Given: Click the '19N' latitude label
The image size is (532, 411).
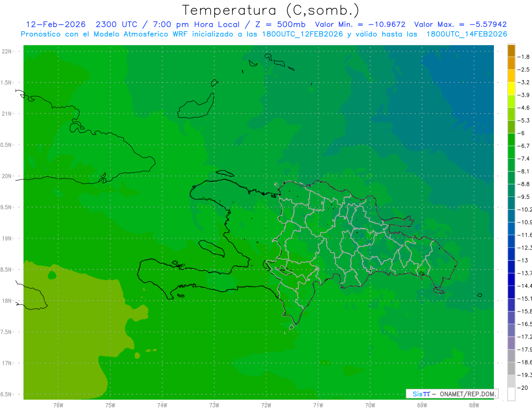Looking at the screenshot, I should pyautogui.click(x=8, y=239).
